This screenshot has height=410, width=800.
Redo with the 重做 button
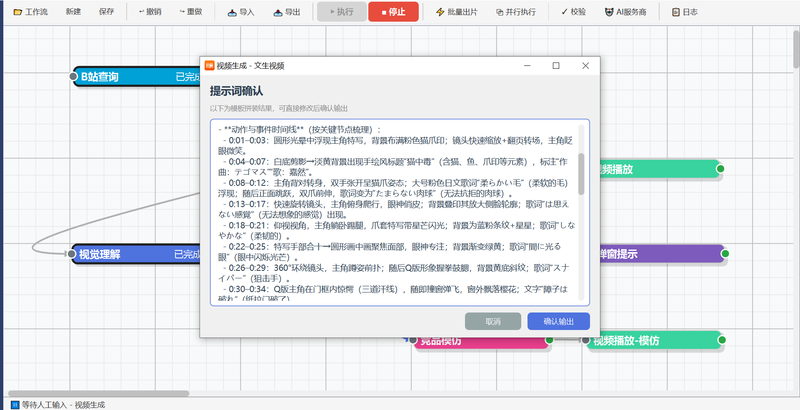(x=191, y=12)
